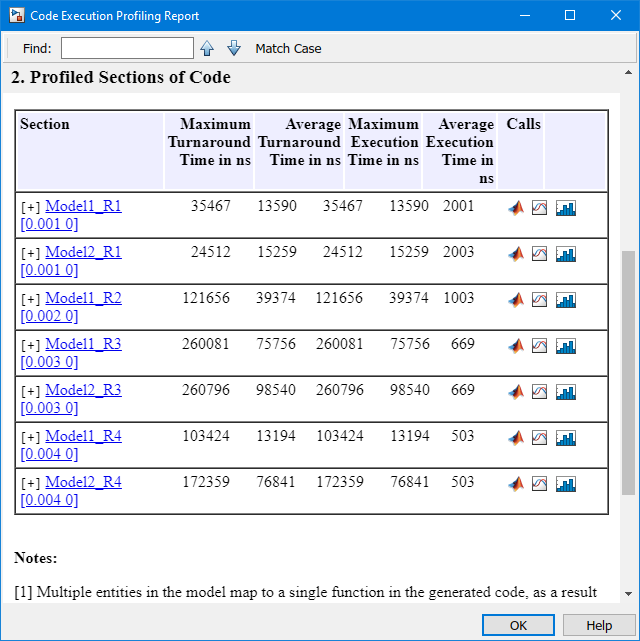Open Simulation Data Inspector icon for Model1_R2
640x641 pixels.
539,300
